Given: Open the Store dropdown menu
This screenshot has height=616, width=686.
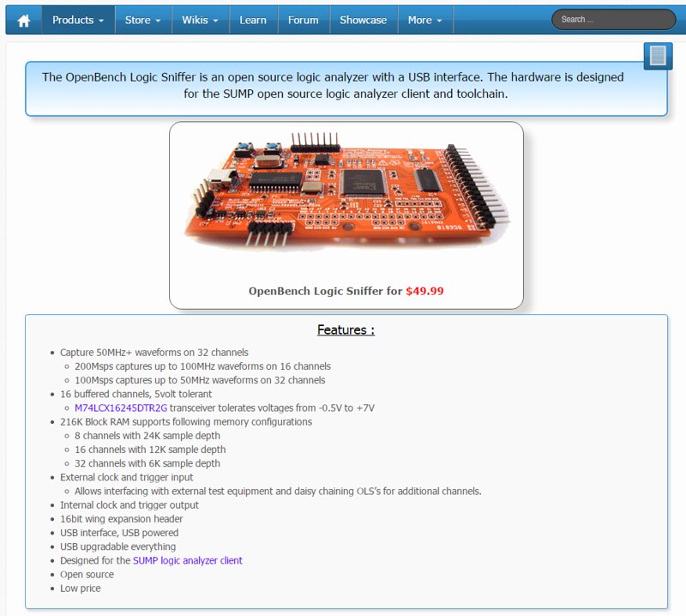Looking at the screenshot, I should [x=142, y=20].
